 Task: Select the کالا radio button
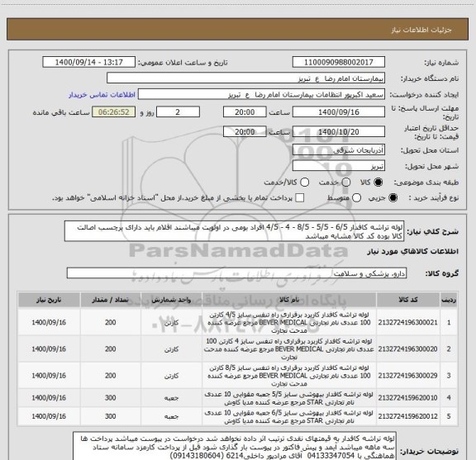click(x=378, y=182)
